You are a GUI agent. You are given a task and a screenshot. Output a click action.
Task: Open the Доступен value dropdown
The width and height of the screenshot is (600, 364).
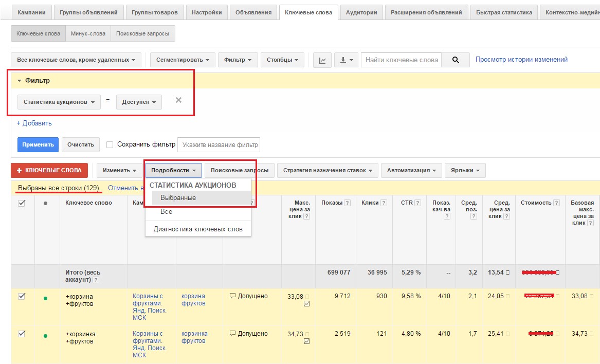pyautogui.click(x=139, y=102)
